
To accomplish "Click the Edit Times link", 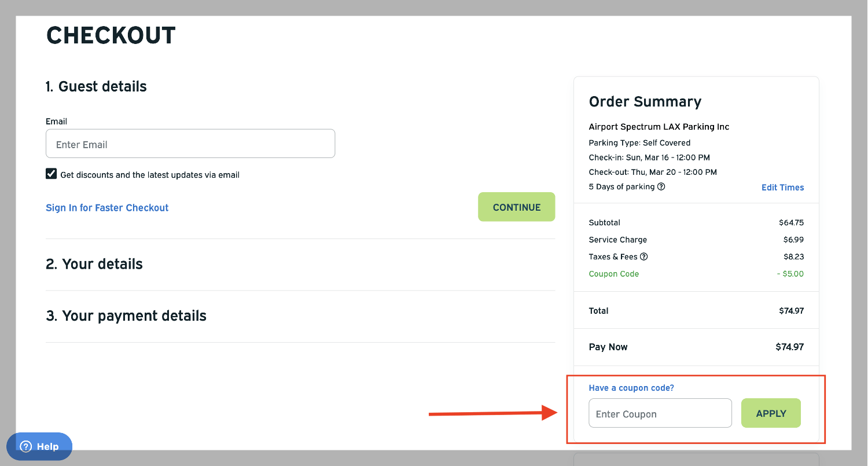I will click(782, 188).
